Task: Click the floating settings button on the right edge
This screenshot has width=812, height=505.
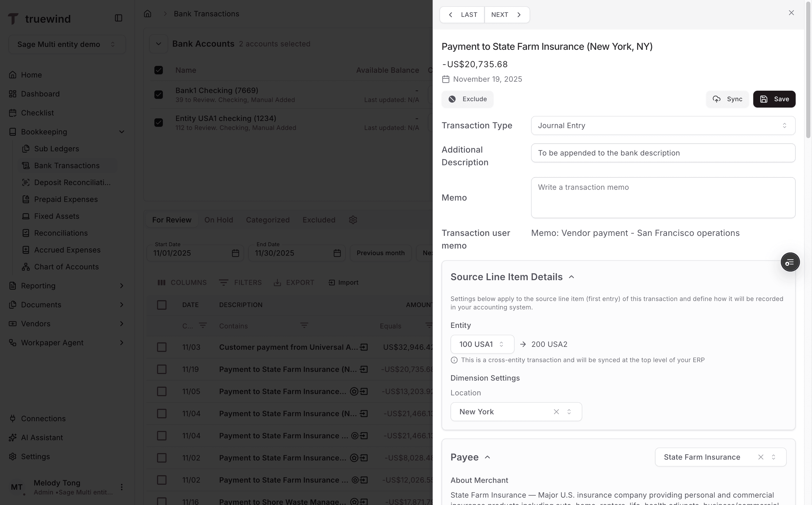Action: (x=790, y=262)
